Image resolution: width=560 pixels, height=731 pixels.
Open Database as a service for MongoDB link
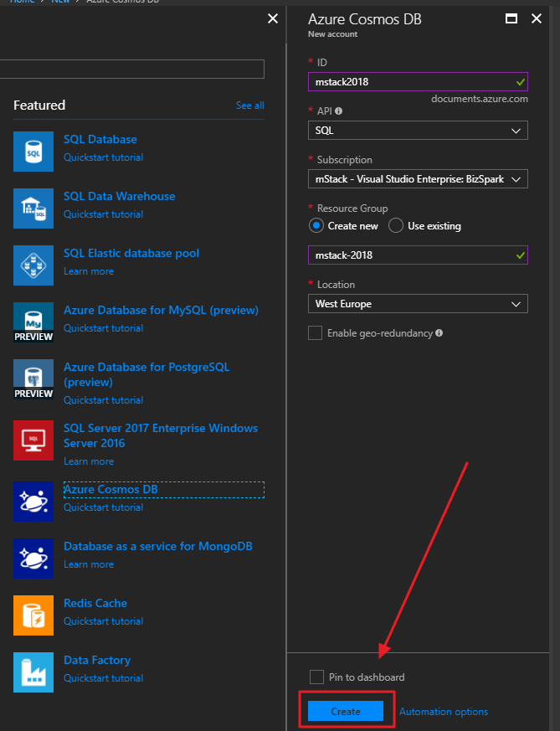coord(158,546)
